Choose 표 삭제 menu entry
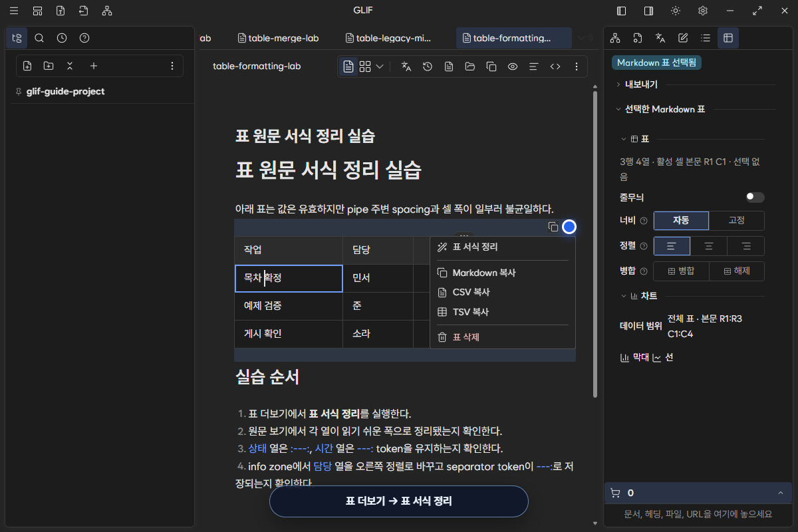The height and width of the screenshot is (532, 798). pyautogui.click(x=503, y=337)
